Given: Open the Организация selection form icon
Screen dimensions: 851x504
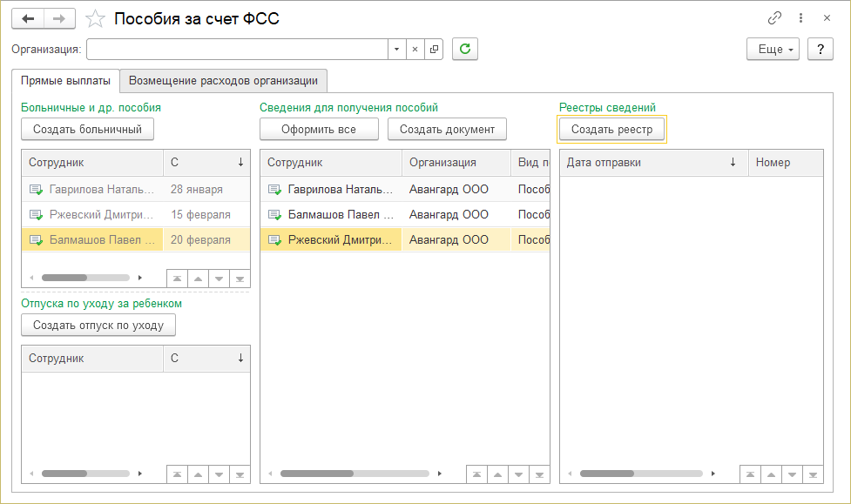Looking at the screenshot, I should click(x=435, y=50).
